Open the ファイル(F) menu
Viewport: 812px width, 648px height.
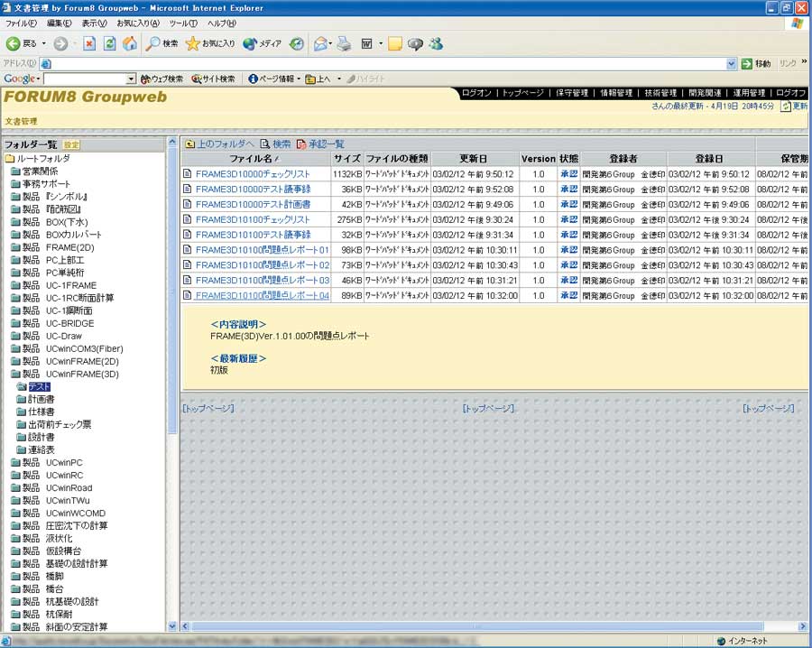tap(21, 23)
